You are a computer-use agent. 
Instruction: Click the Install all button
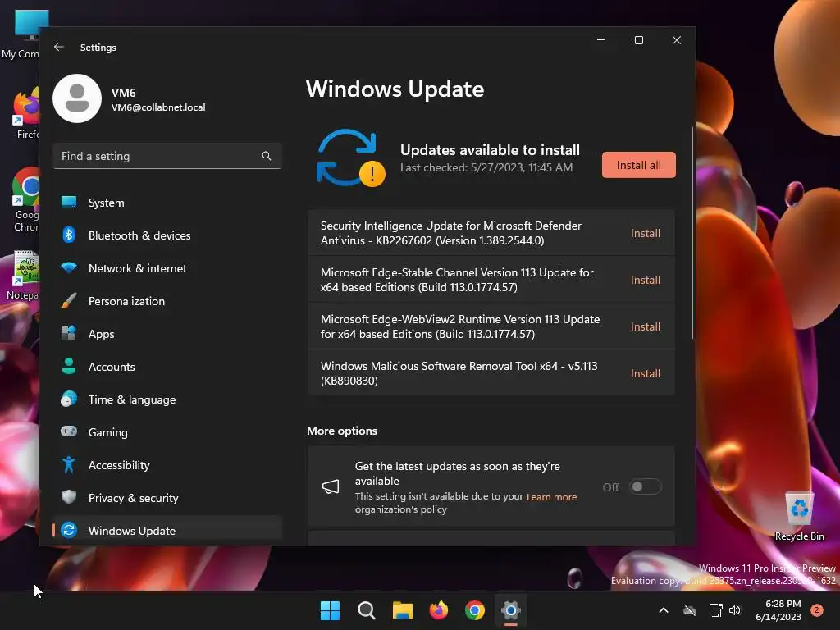click(638, 165)
